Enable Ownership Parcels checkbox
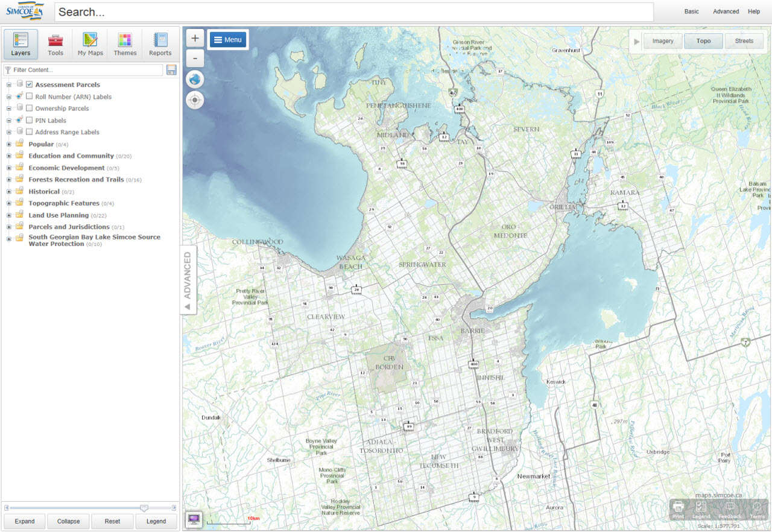 coord(29,108)
